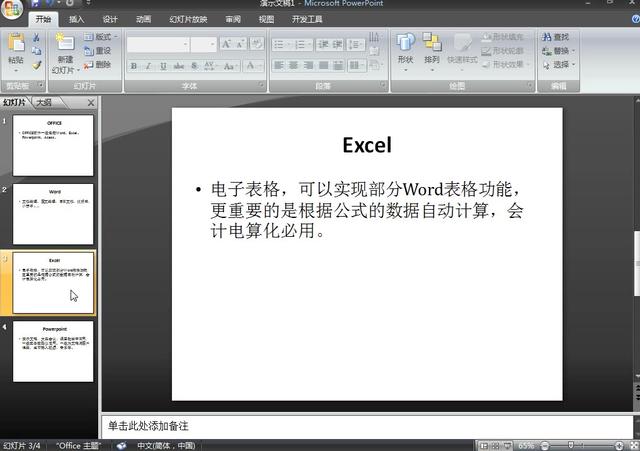Click Reset (重设) slide button

click(x=98, y=51)
